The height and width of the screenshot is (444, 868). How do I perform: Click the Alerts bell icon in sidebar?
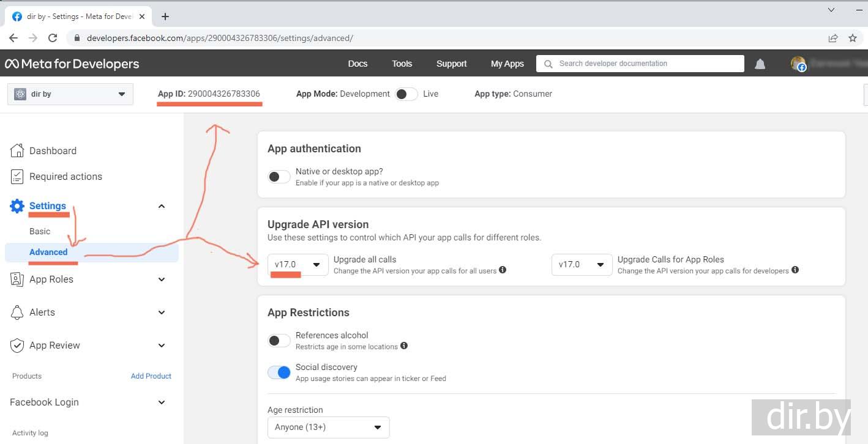coord(17,313)
